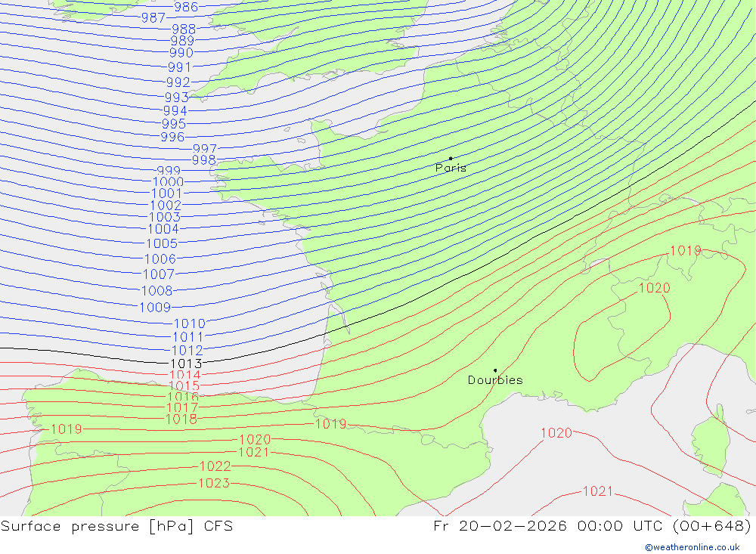Click the red 1018 isobar label
Screen dimensions: 756x554
pyautogui.click(x=181, y=419)
